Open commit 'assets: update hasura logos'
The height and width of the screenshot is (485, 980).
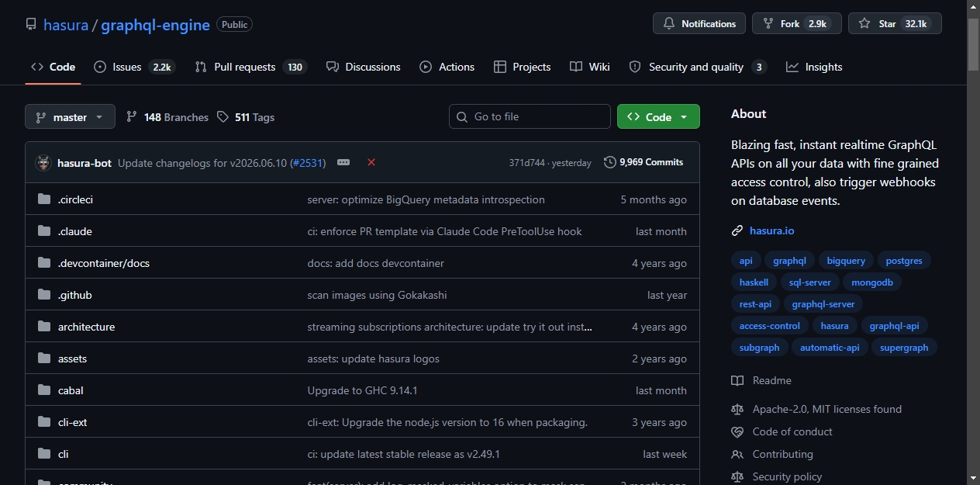click(374, 359)
